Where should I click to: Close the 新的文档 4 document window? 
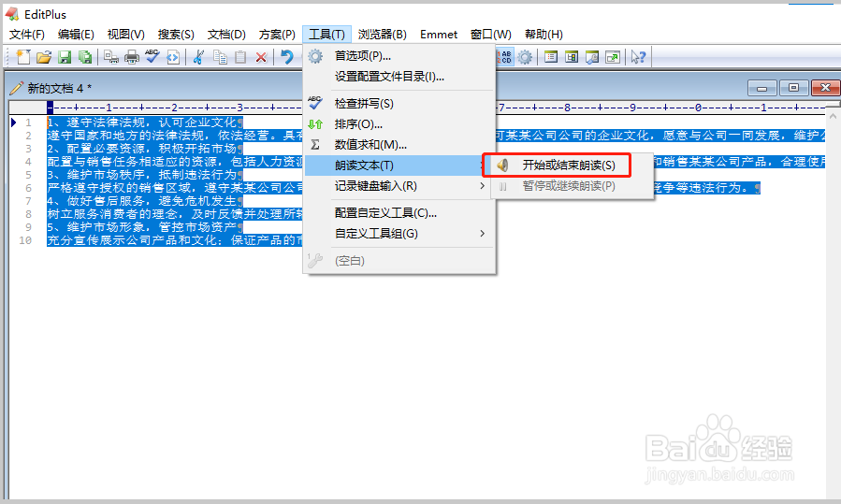pyautogui.click(x=825, y=88)
